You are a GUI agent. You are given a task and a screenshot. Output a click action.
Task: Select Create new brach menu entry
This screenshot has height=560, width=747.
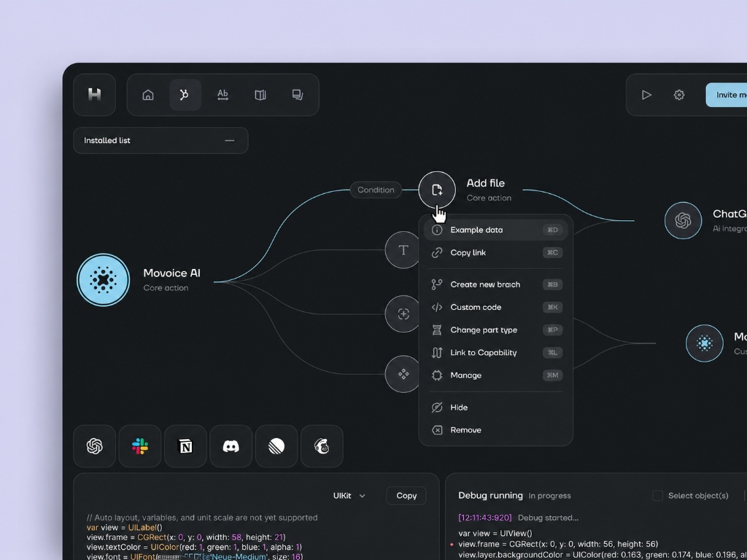pos(496,285)
